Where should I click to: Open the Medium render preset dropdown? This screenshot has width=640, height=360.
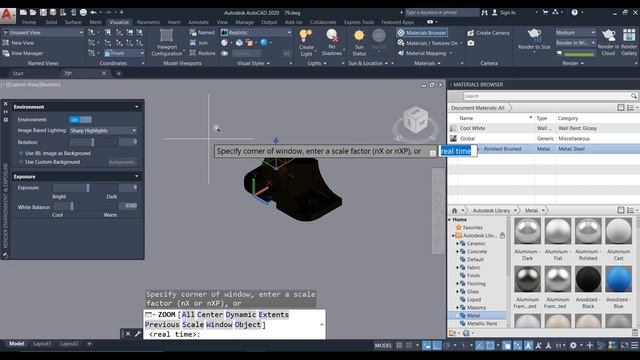pyautogui.click(x=576, y=32)
